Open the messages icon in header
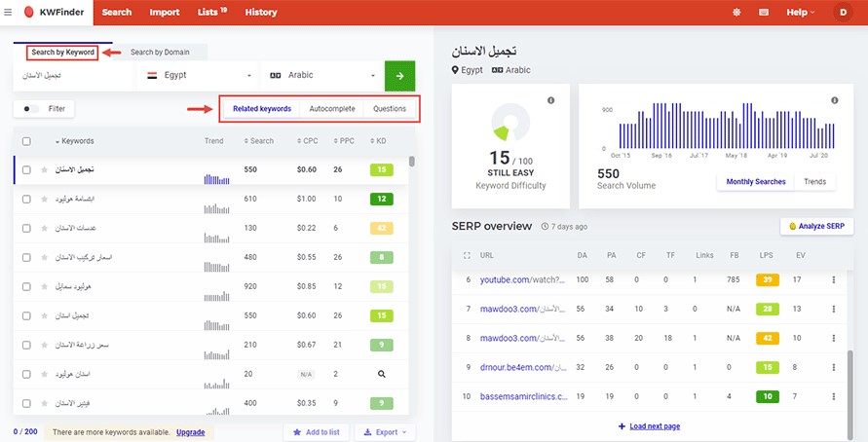Screen dimensions: 868x442 point(764,13)
